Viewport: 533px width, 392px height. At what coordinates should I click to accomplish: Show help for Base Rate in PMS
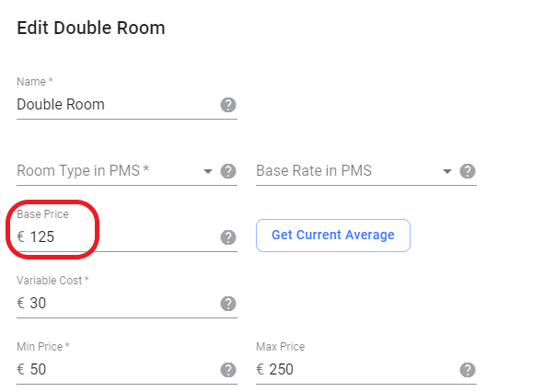pyautogui.click(x=468, y=171)
